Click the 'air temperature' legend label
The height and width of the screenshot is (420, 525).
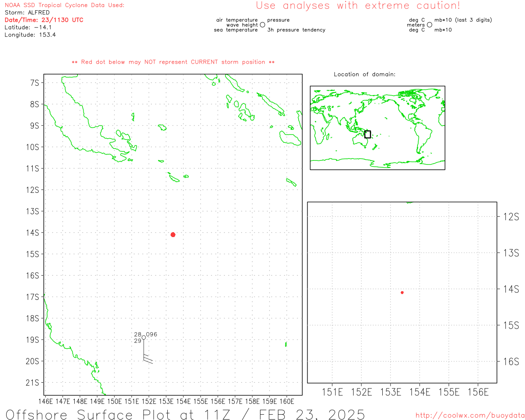237,20
